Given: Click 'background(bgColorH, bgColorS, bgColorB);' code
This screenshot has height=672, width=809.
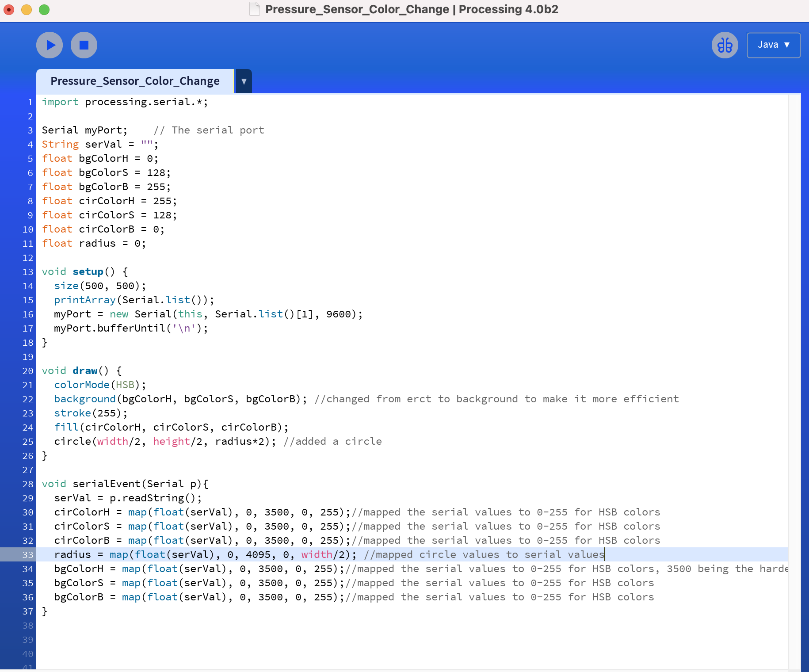Looking at the screenshot, I should pyautogui.click(x=180, y=399).
